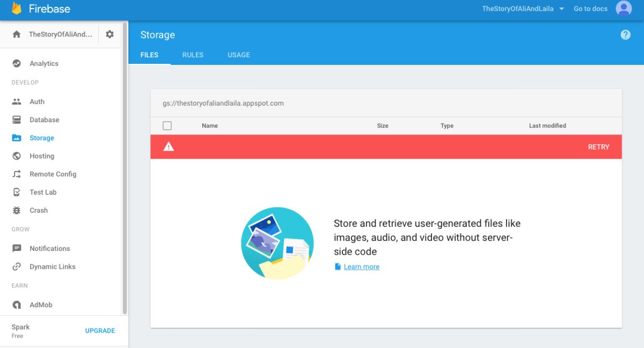Screen dimensions: 644x348
Task: Switch to the Usage tab
Action: coord(239,55)
